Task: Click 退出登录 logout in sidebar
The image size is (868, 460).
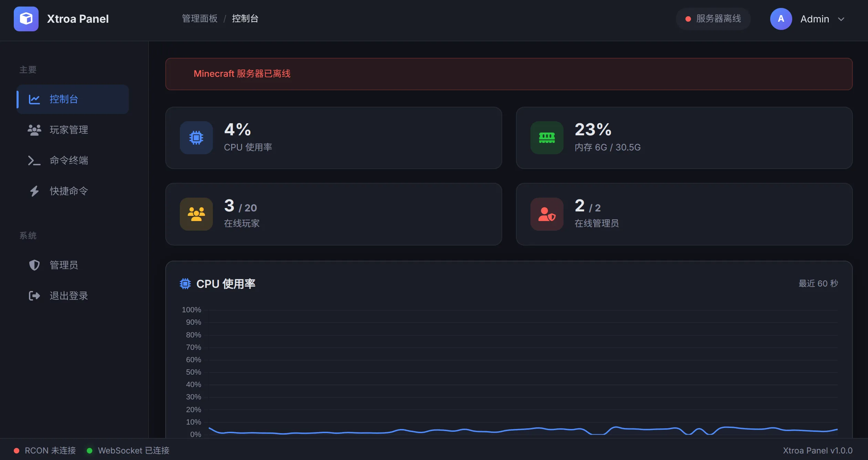Action: (69, 296)
